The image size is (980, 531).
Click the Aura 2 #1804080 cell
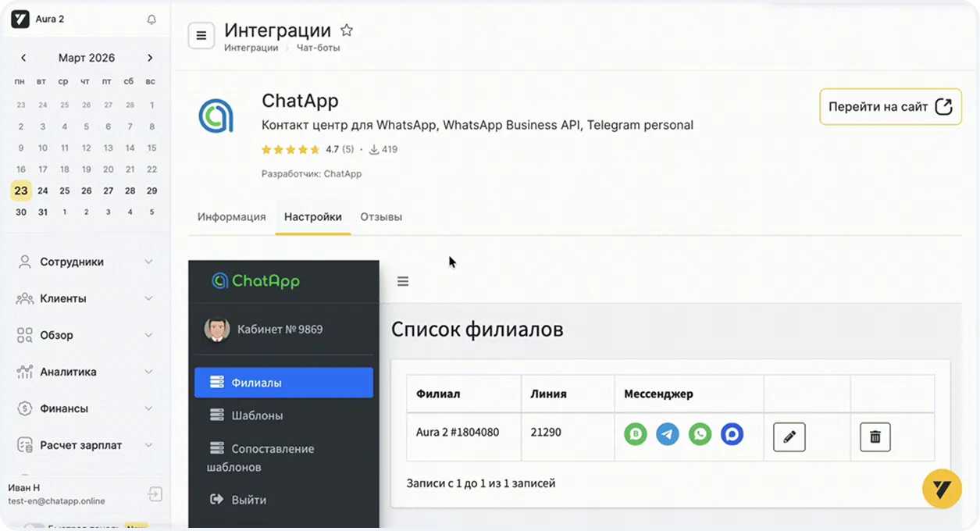click(x=464, y=437)
